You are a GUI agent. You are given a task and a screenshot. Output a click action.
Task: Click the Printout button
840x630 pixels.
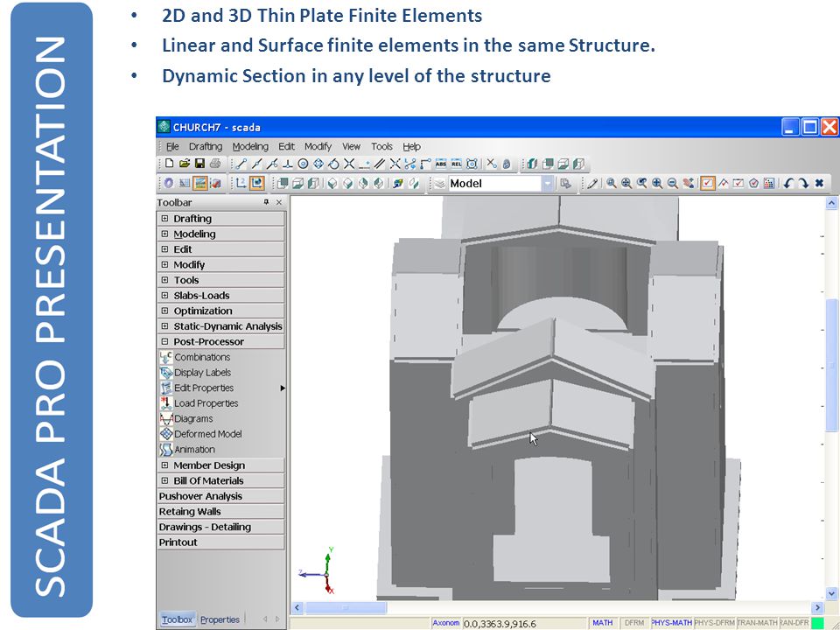point(220,542)
